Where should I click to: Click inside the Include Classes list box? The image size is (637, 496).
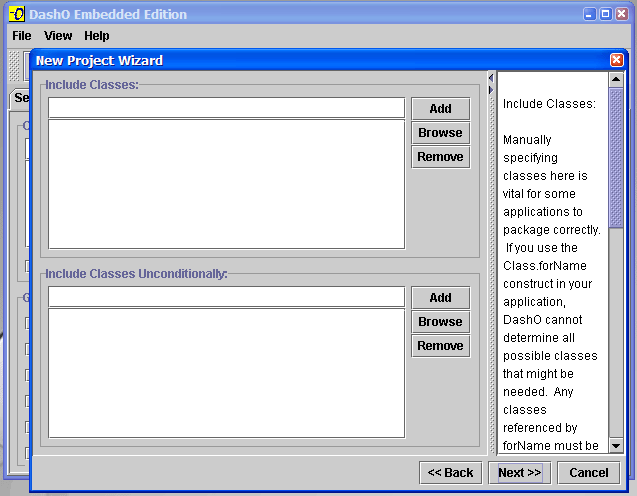tap(226, 184)
